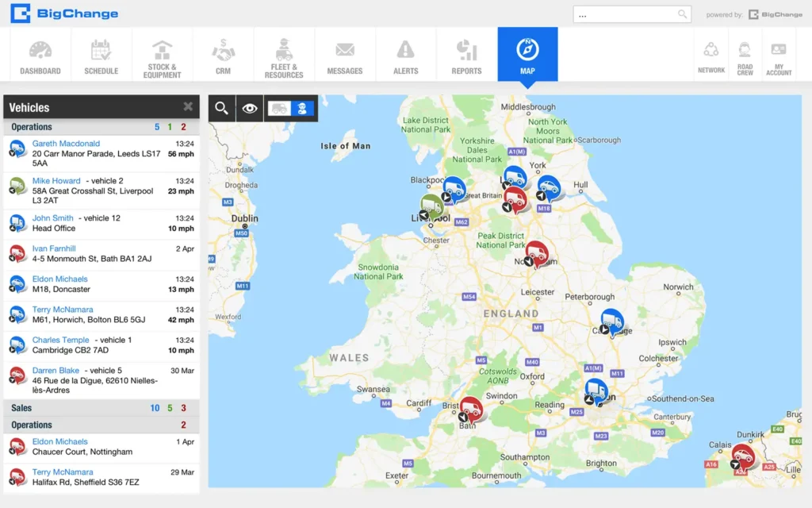Screen dimensions: 812x508
Task: Select blue car marker near Hull
Action: [x=548, y=187]
